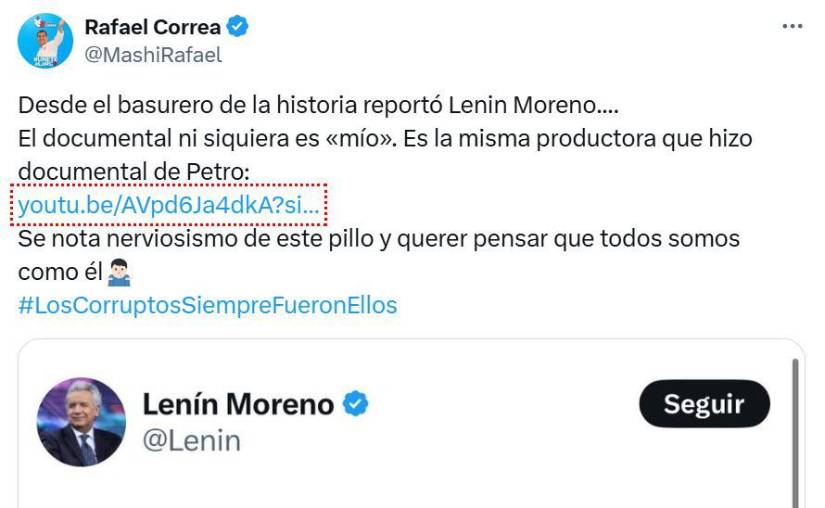Viewport: 825px width, 508px height.
Task: Open the tweet's three-dot more options menu
Action: (x=792, y=27)
